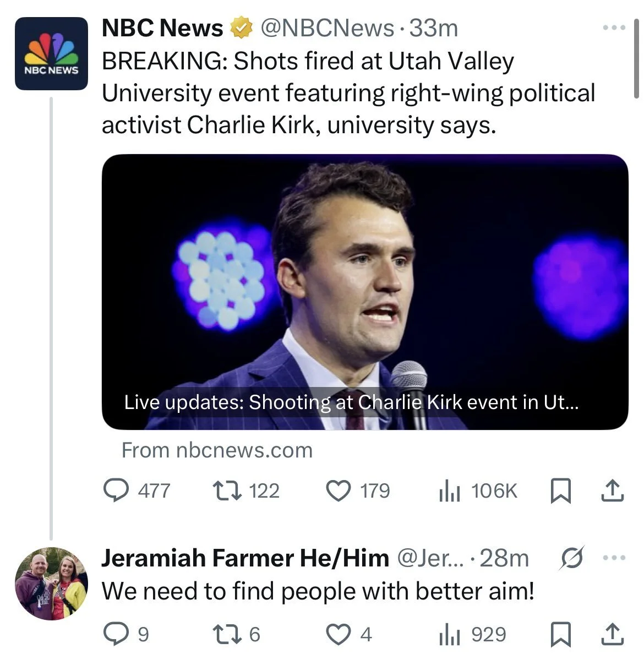Screen dimensions: 644x665
Task: View analytics showing 106K views
Action: click(450, 490)
